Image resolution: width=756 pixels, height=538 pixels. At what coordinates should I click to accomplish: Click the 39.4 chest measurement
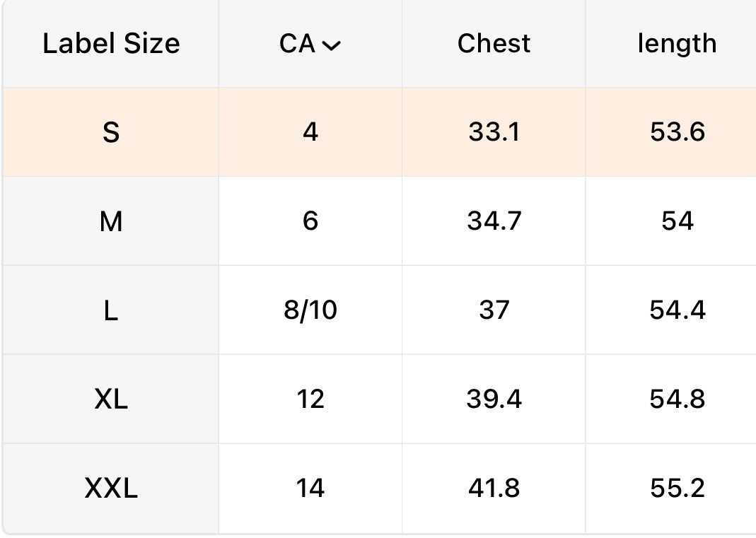[494, 400]
